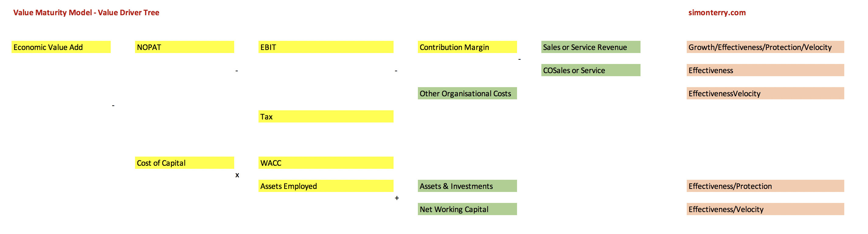Click Sales or Service Revenue box
The width and height of the screenshot is (868, 234).
(x=590, y=47)
